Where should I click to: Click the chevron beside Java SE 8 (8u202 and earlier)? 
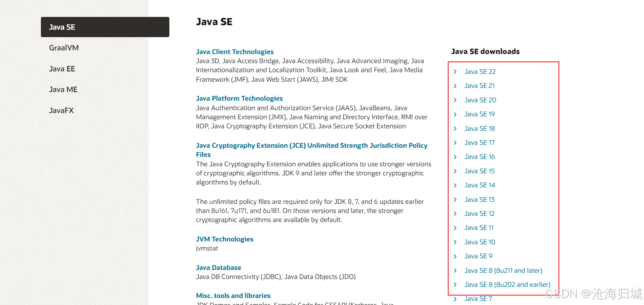pos(455,284)
